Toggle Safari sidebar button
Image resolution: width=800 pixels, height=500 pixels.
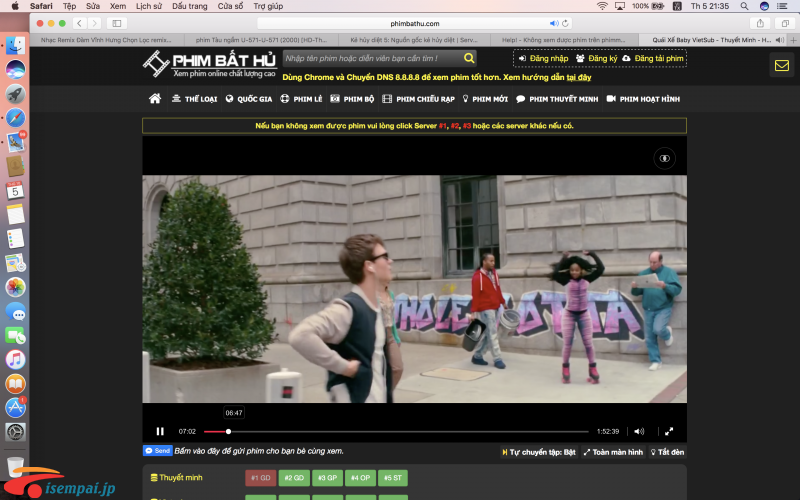click(116, 23)
